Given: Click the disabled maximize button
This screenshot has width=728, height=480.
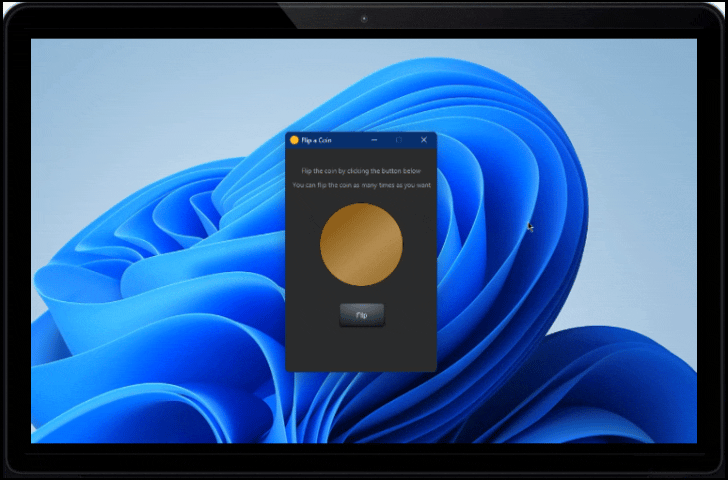Looking at the screenshot, I should click(399, 140).
